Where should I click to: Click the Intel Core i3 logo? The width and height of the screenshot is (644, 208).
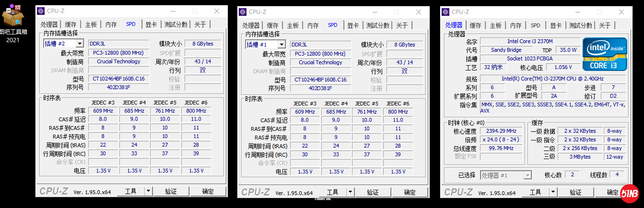(x=604, y=54)
